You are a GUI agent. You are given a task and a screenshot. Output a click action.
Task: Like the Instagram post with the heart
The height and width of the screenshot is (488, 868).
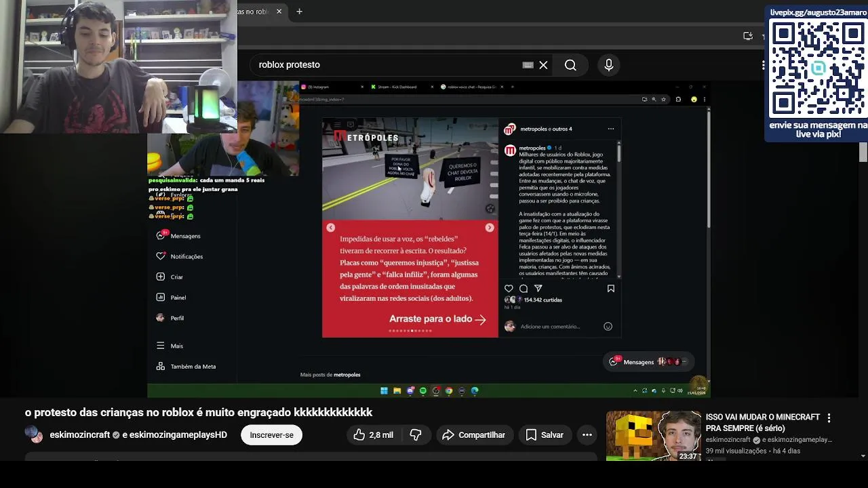pyautogui.click(x=509, y=289)
